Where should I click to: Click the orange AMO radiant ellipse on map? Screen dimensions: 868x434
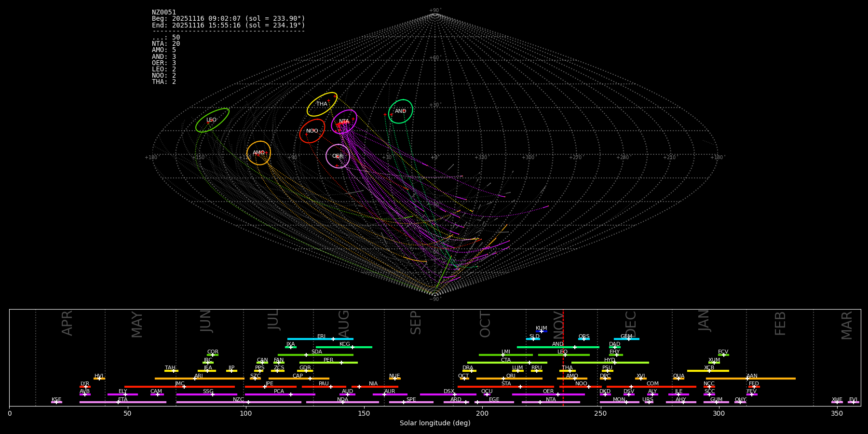[258, 153]
